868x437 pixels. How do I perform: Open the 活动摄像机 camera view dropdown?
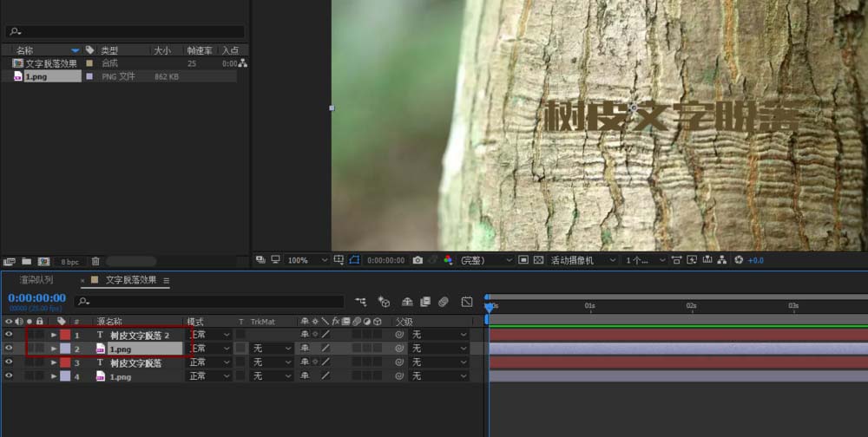click(582, 260)
